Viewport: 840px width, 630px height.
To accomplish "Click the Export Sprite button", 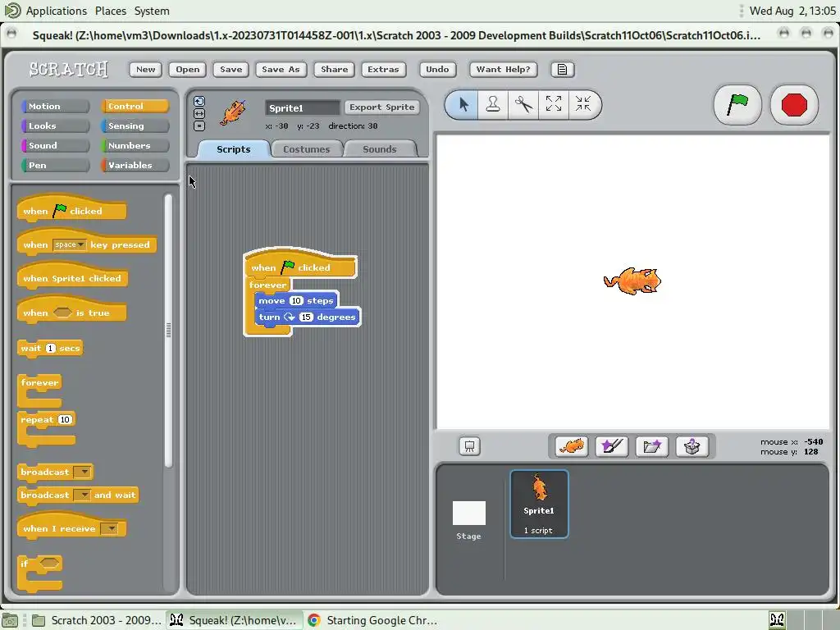I will (382, 107).
